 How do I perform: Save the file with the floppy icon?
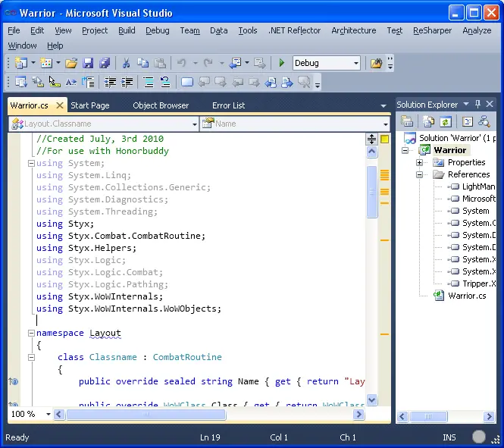tap(88, 63)
